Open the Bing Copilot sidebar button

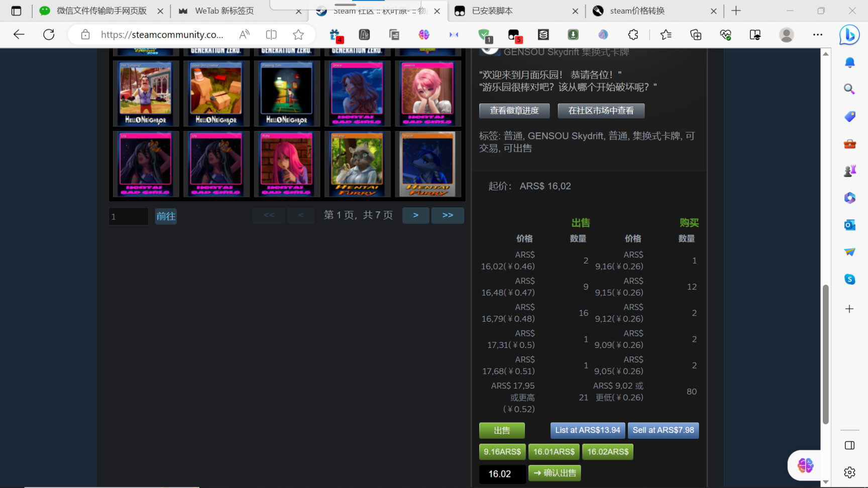(x=849, y=35)
